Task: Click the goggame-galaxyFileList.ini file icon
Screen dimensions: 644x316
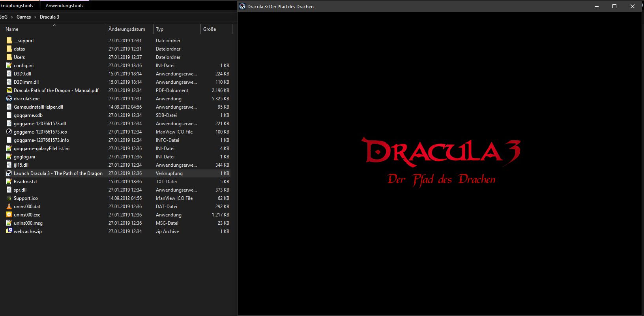Action: [9, 149]
